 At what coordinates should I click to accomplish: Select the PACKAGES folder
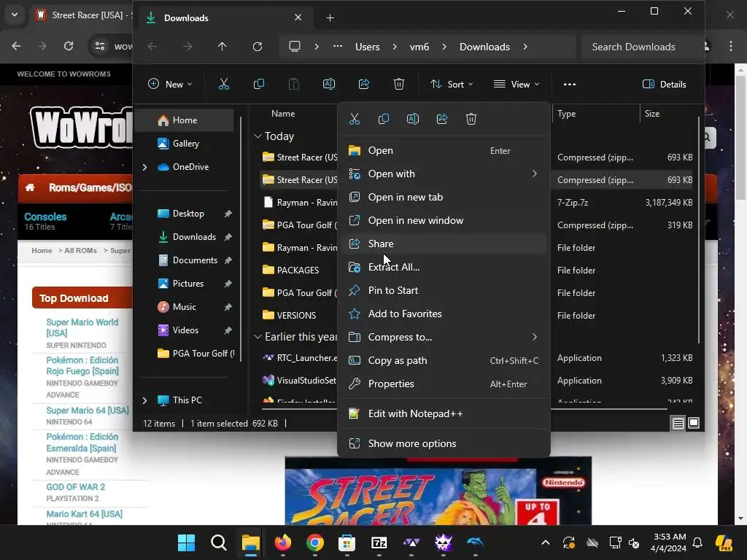[x=298, y=270]
